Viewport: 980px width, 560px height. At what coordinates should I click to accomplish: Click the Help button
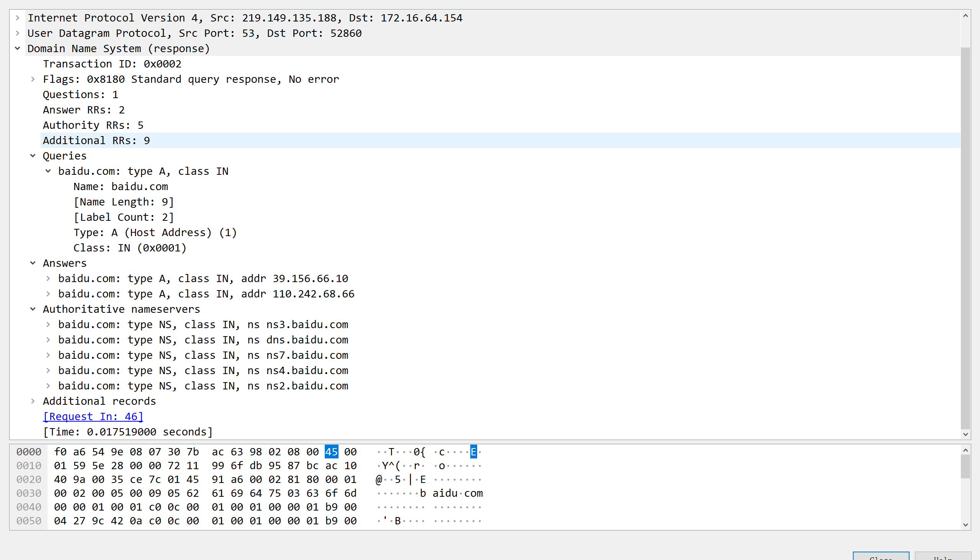[943, 556]
